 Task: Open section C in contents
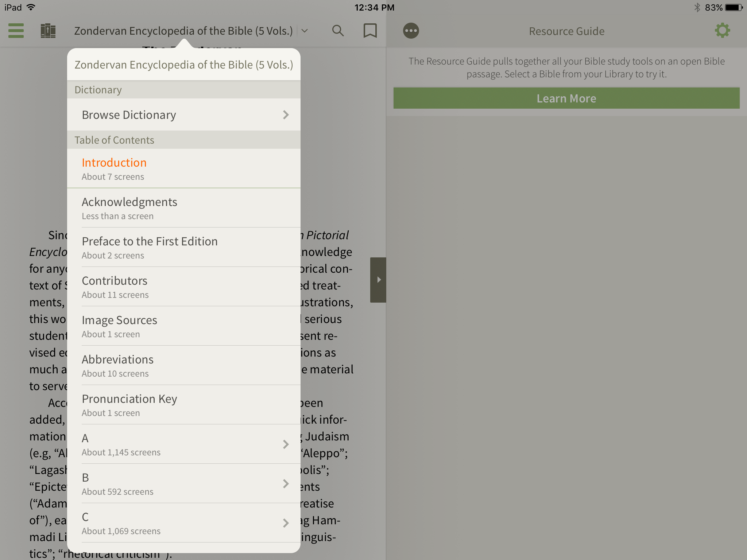[184, 523]
